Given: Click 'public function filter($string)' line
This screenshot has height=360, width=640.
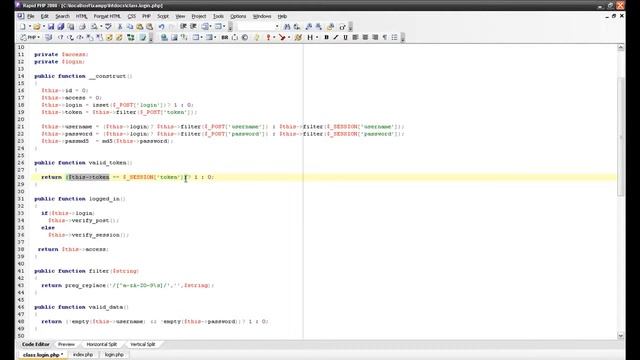Looking at the screenshot, I should pyautogui.click(x=87, y=271).
